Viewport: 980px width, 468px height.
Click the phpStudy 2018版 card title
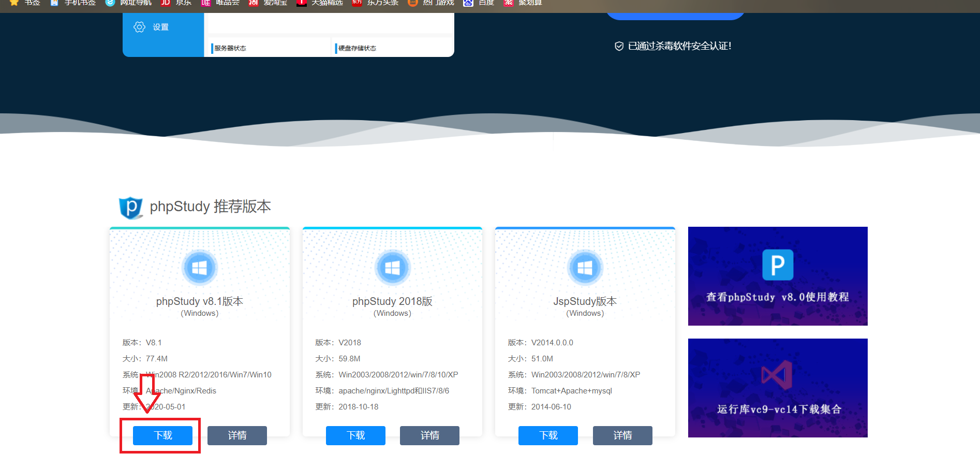coord(392,301)
